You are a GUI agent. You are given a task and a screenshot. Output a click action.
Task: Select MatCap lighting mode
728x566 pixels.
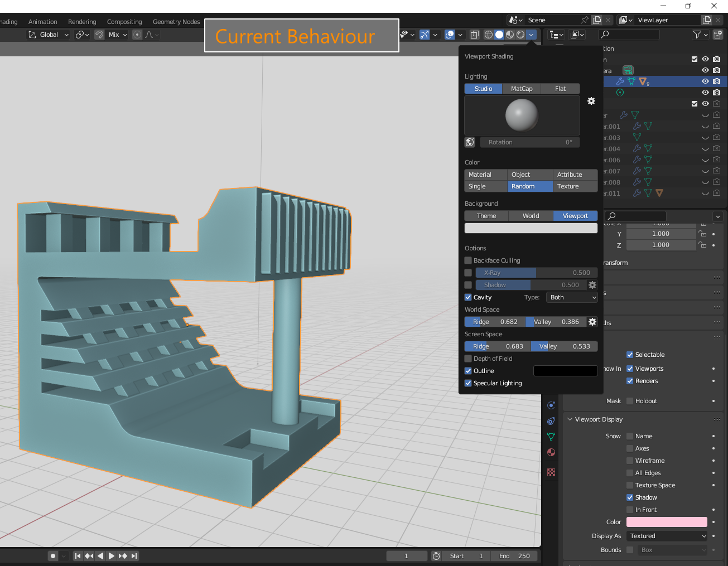[x=522, y=89]
